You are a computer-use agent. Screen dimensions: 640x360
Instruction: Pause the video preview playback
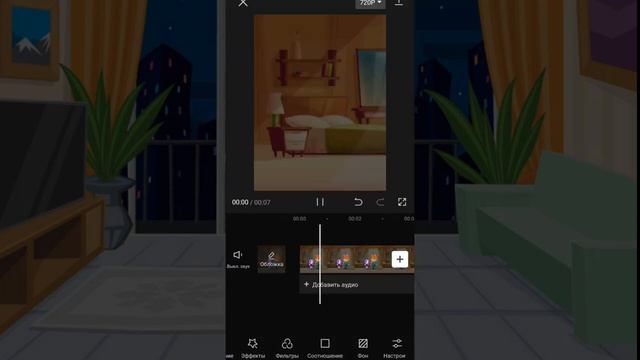point(320,202)
